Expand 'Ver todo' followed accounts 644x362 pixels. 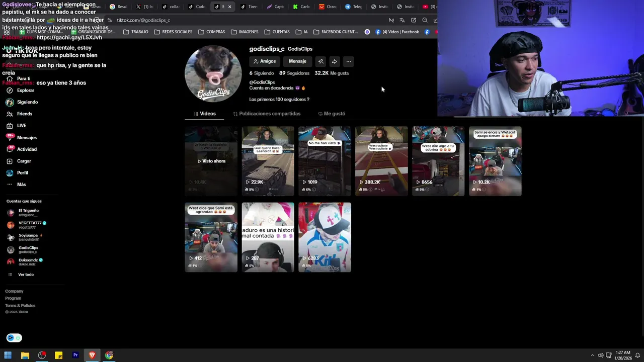coord(21,275)
